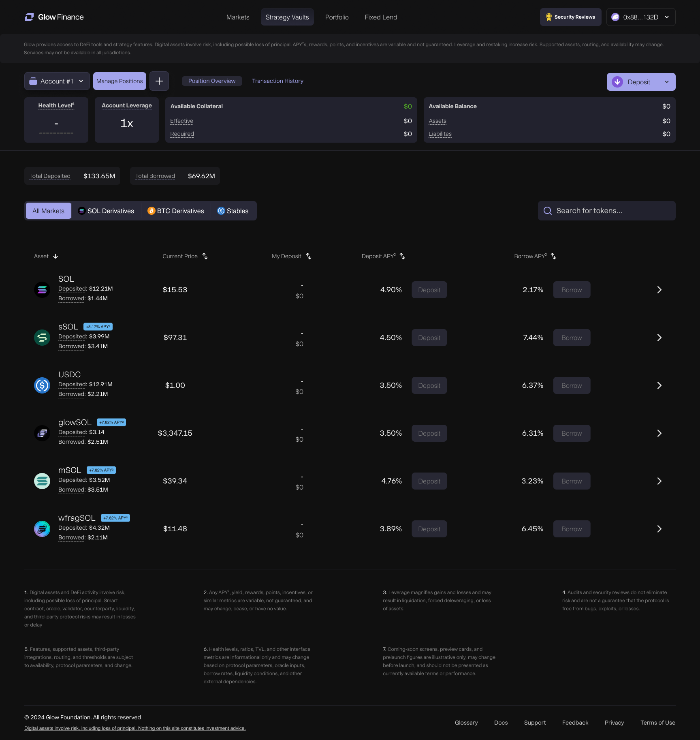Click the sSOL token icon
The height and width of the screenshot is (740, 700).
42,338
